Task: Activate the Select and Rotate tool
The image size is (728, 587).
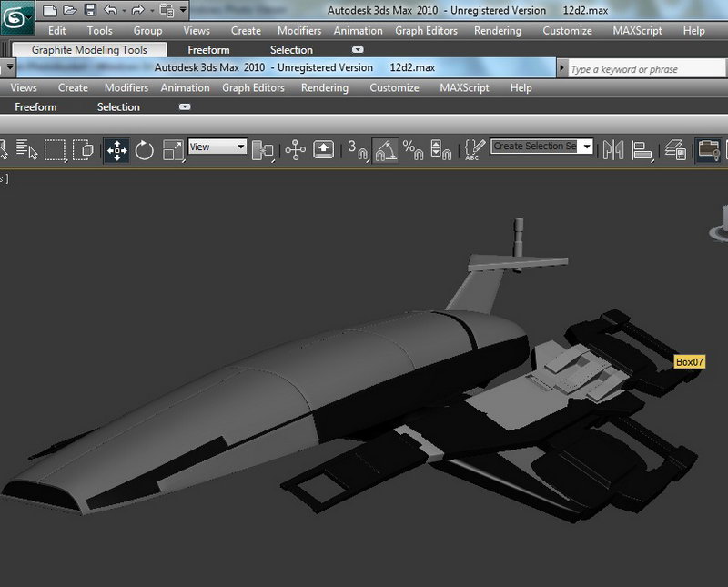Action: point(145,150)
